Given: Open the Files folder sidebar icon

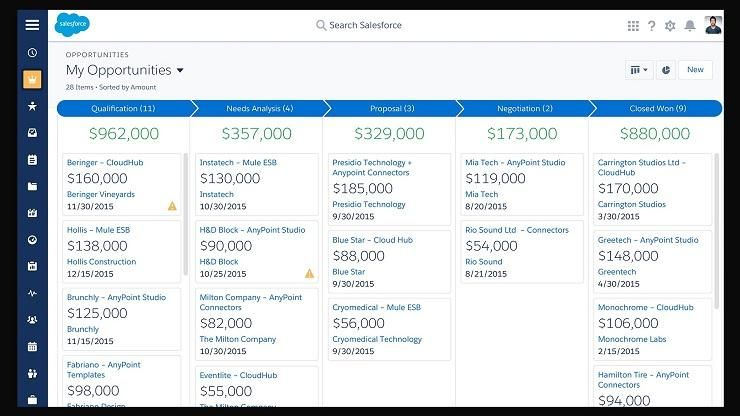Looking at the screenshot, I should (32, 187).
